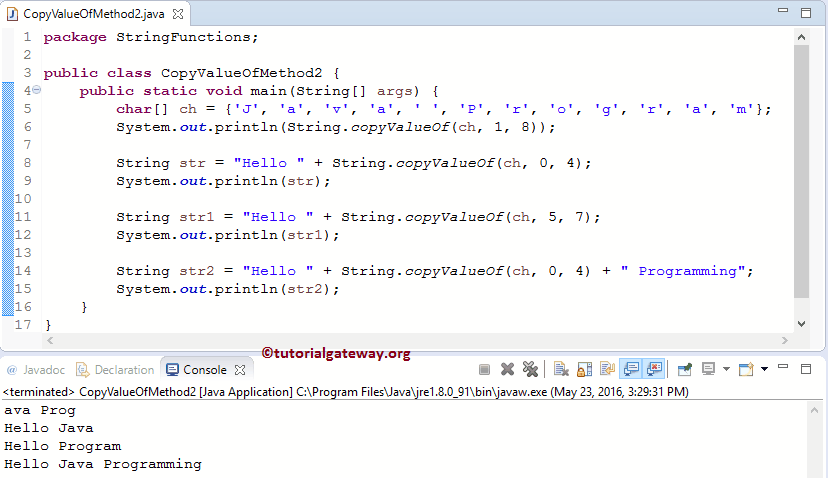Collapse the main method fold marker
This screenshot has height=478, width=828.
tap(36, 90)
